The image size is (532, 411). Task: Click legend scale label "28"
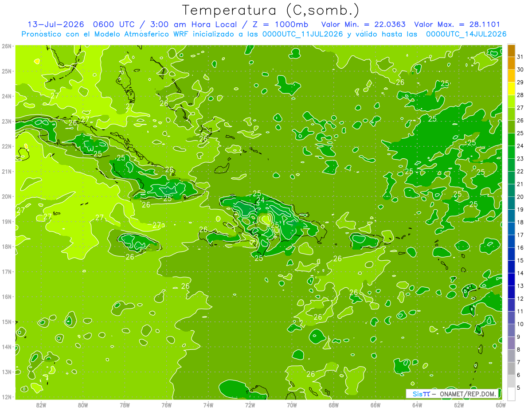tap(520, 95)
